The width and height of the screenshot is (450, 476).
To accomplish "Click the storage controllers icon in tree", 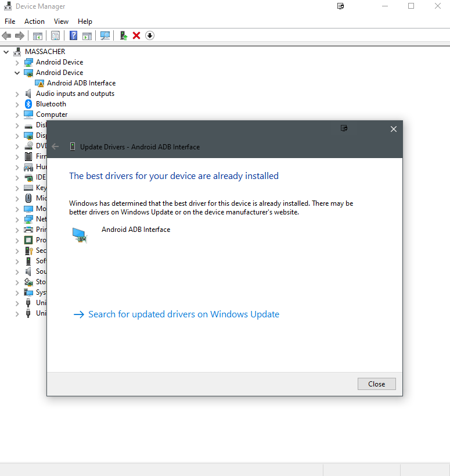I will 28,282.
